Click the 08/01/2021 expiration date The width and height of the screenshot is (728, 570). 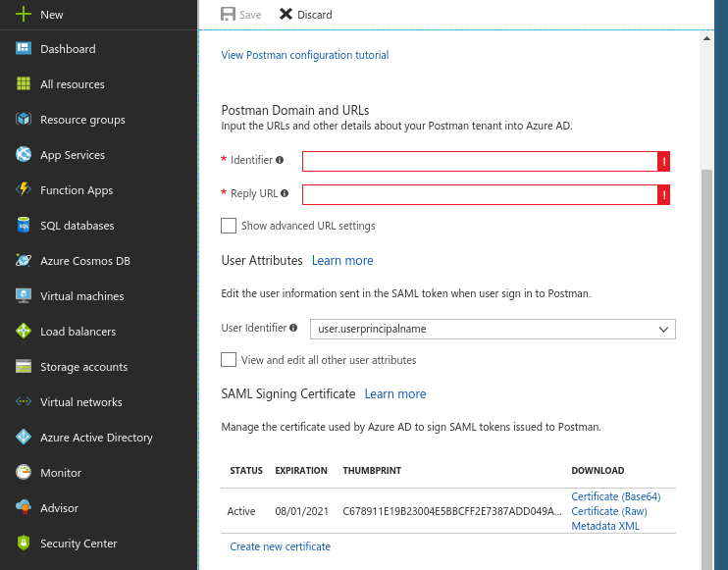[302, 511]
